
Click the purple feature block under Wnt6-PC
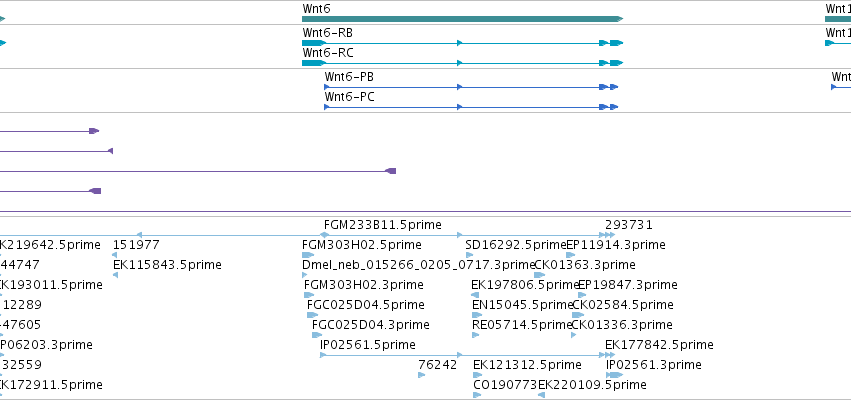pos(391,172)
